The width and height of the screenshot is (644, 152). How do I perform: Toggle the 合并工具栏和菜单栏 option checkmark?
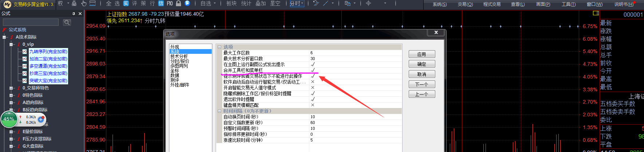coord(313,70)
